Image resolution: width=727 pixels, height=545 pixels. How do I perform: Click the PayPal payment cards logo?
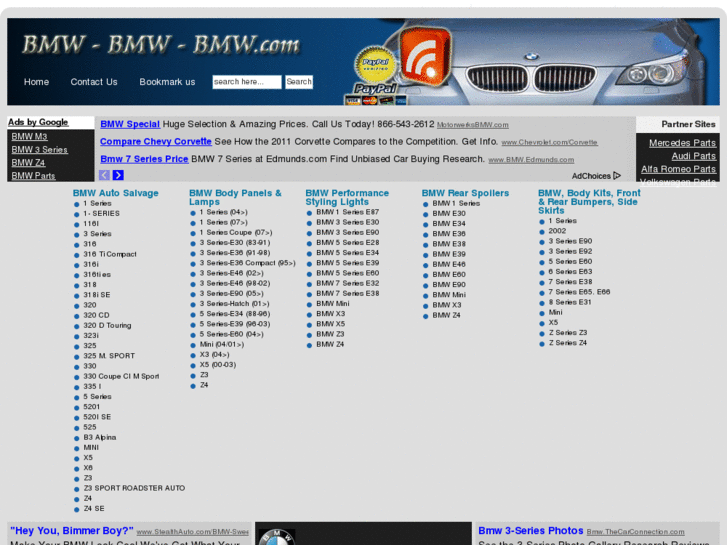[375, 95]
